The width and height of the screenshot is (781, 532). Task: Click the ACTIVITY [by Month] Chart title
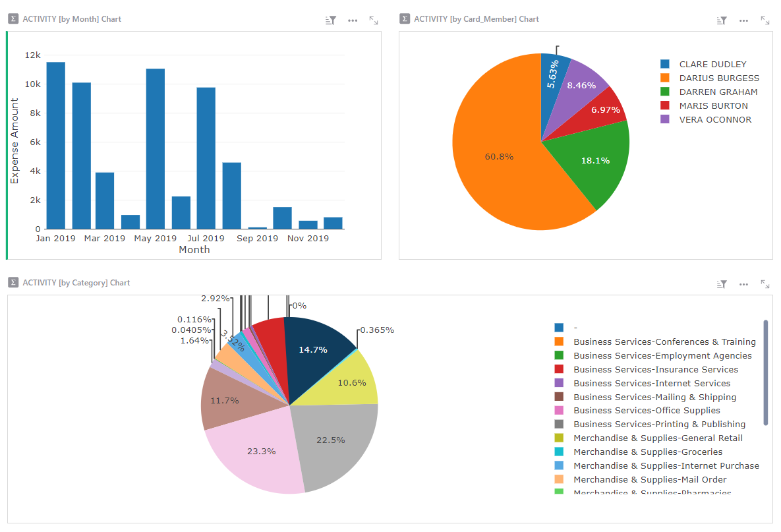click(x=72, y=19)
